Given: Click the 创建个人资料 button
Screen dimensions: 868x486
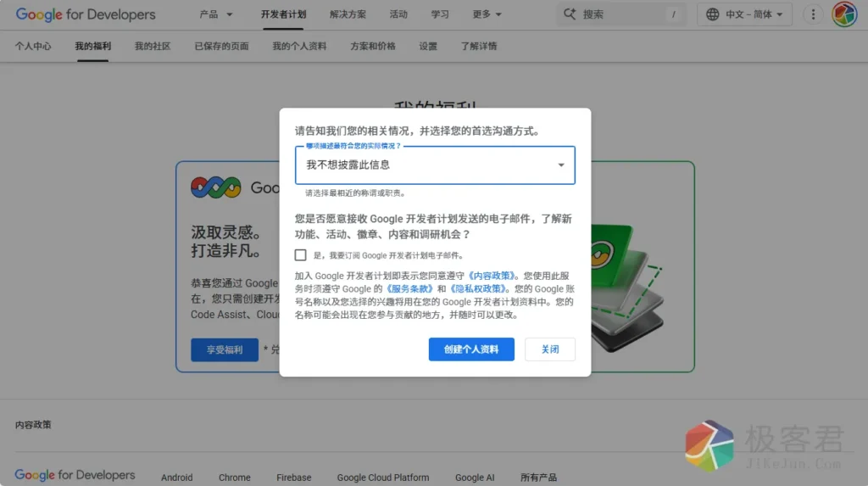Looking at the screenshot, I should click(x=471, y=349).
